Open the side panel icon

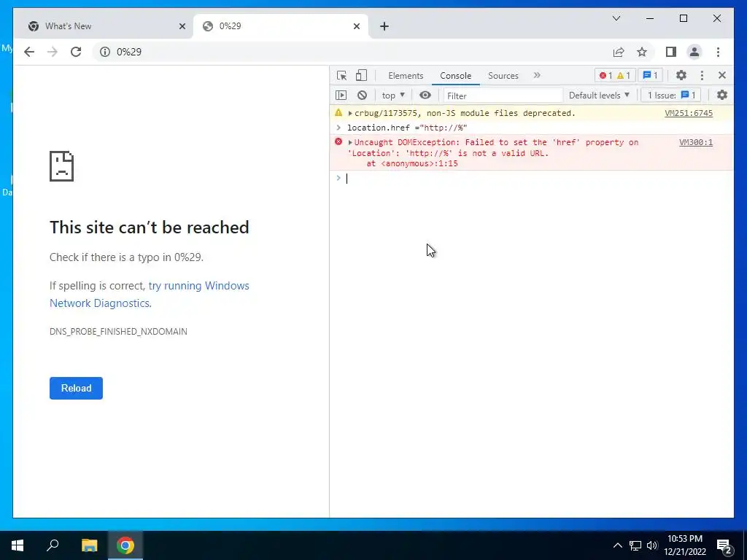pyautogui.click(x=671, y=52)
